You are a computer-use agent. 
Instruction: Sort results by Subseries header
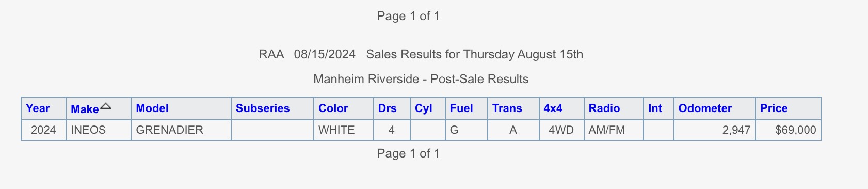click(263, 108)
